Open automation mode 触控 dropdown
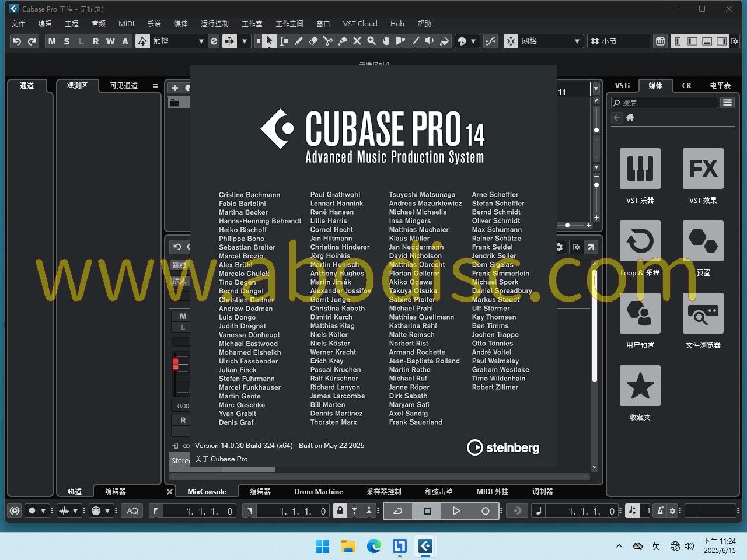 pyautogui.click(x=178, y=41)
